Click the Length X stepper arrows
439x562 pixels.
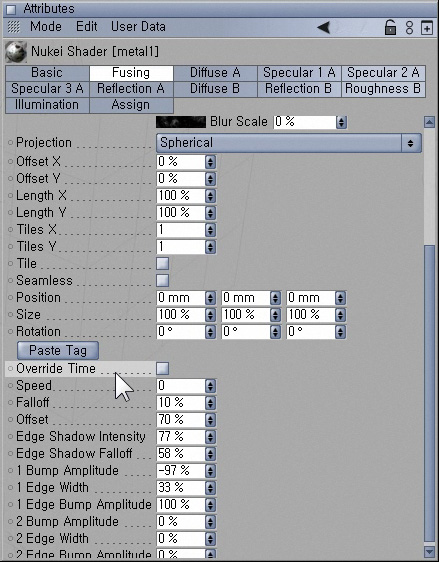point(210,196)
